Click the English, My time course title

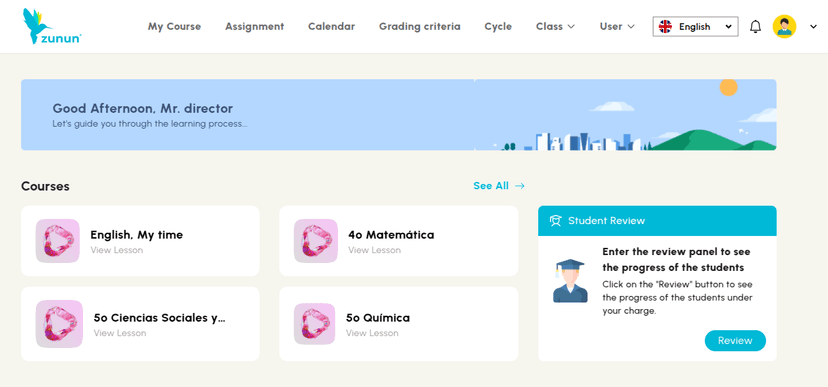pos(137,235)
